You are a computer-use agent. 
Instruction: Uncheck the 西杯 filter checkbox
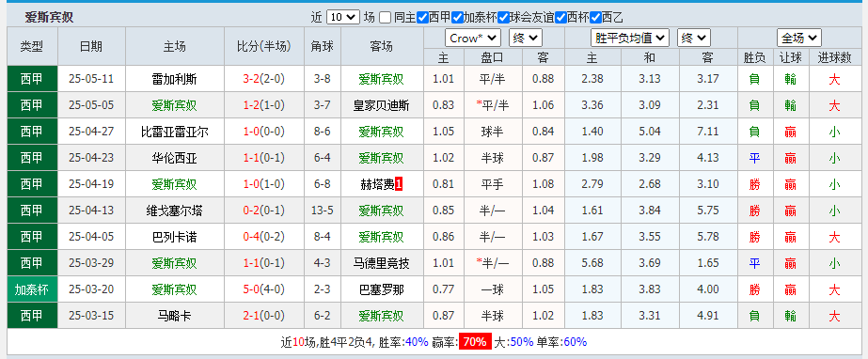tap(560, 17)
